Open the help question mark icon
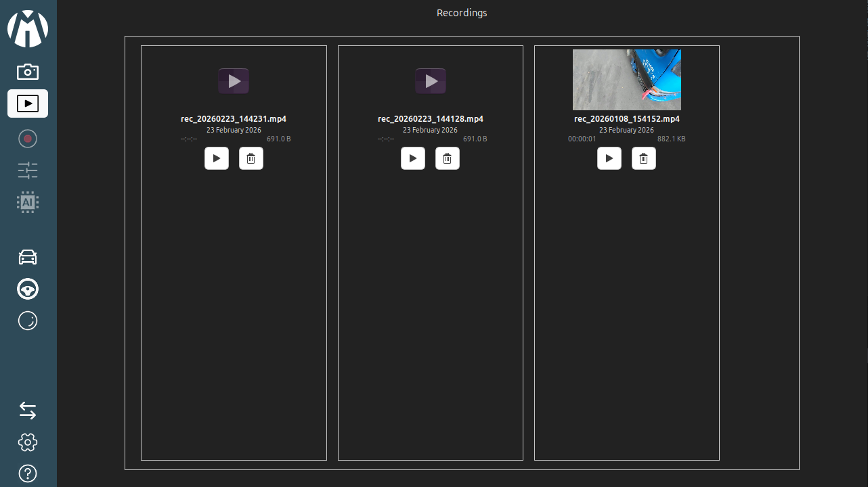The width and height of the screenshot is (868, 487). 28,473
